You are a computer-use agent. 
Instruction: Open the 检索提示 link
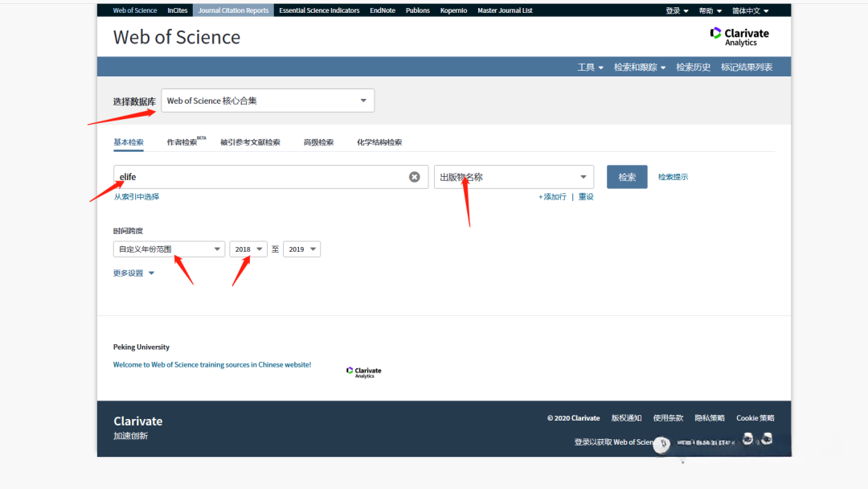(x=673, y=177)
